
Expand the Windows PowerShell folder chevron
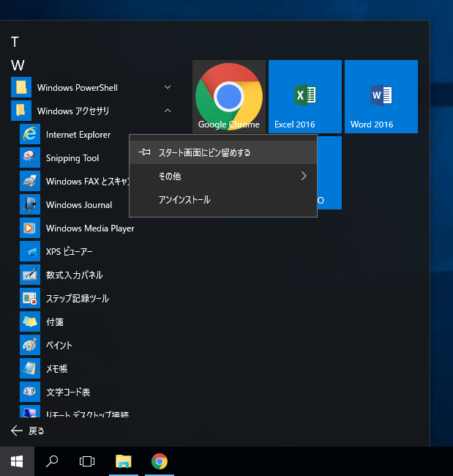[168, 88]
